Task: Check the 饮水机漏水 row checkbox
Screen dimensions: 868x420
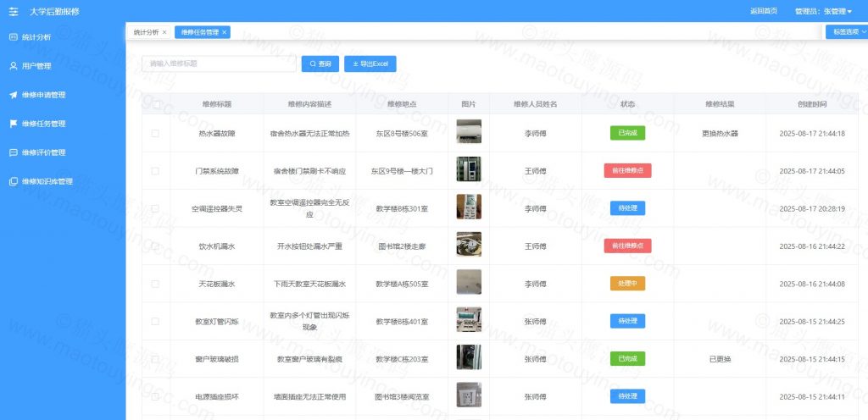Action: pyautogui.click(x=155, y=246)
